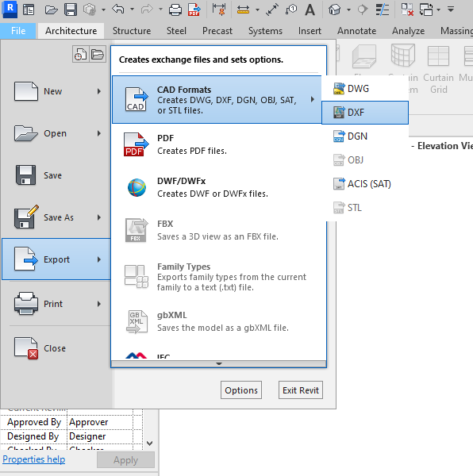This screenshot has width=473, height=476.
Task: Click the Measure tool icon
Action: click(243, 10)
